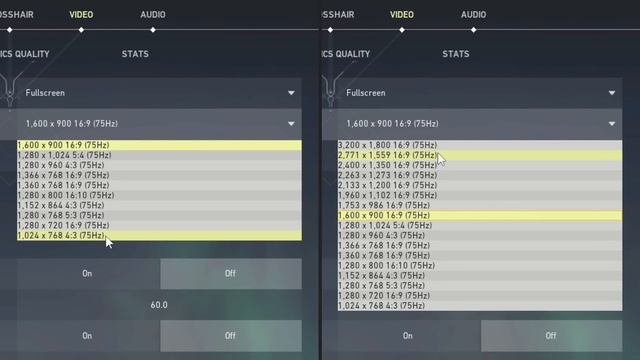640x360 pixels.
Task: Choose 3,200 x 1,800 16:9 in right list
Action: point(480,145)
